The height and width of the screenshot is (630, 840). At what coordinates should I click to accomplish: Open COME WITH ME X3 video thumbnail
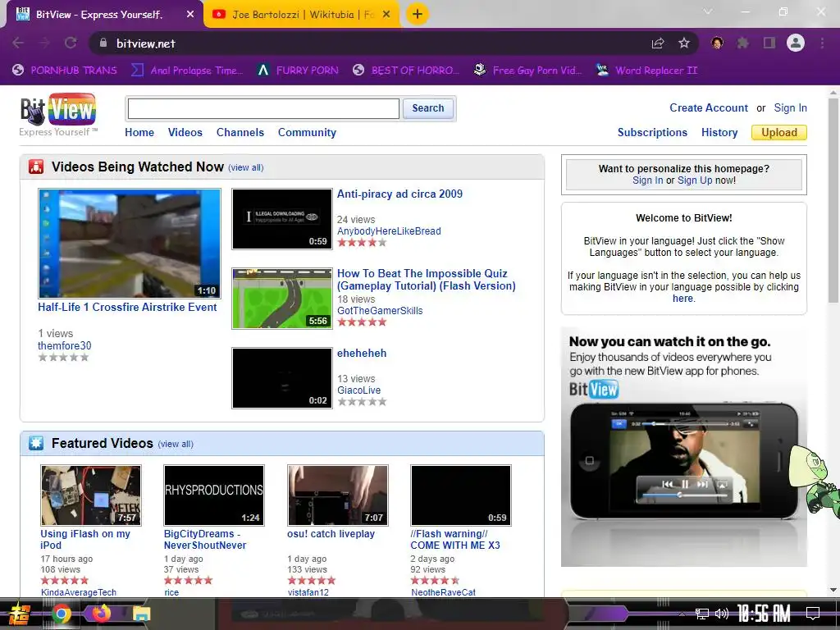461,495
